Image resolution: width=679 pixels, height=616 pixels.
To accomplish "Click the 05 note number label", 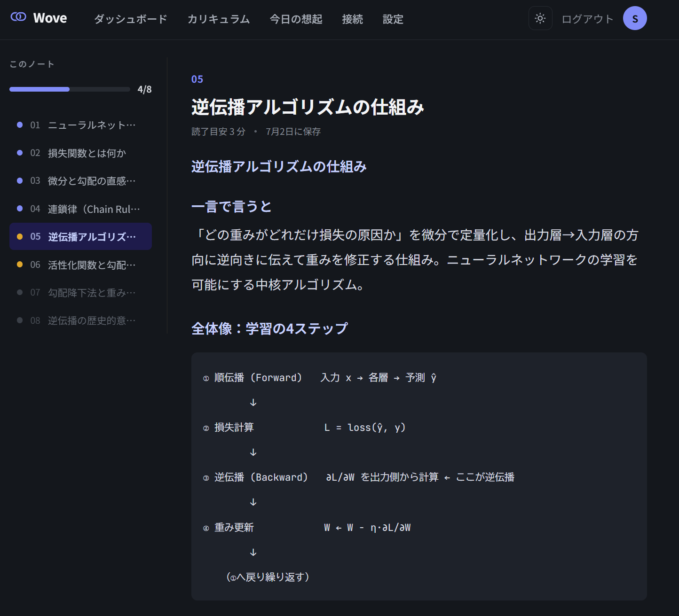I will pos(197,79).
